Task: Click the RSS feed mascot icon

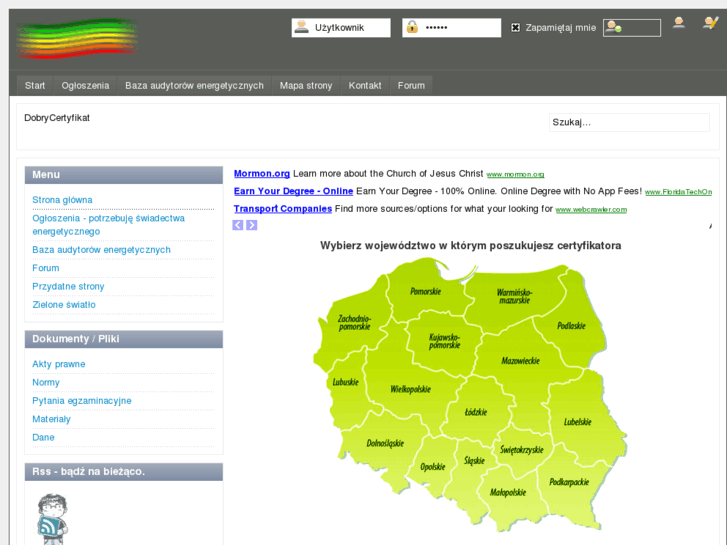Action: pos(51,519)
